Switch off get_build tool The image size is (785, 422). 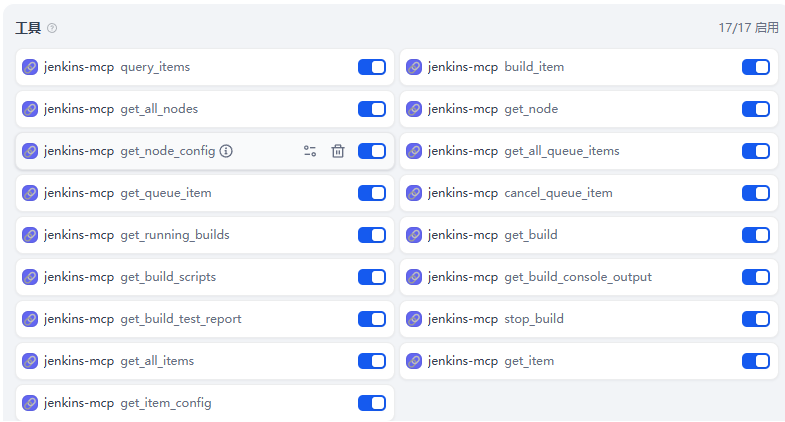click(x=756, y=235)
